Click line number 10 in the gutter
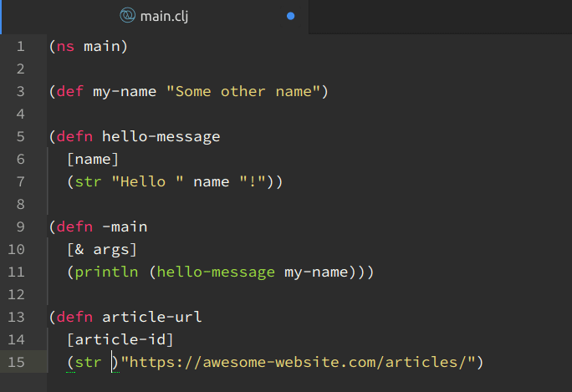572x392 pixels. click(x=16, y=250)
